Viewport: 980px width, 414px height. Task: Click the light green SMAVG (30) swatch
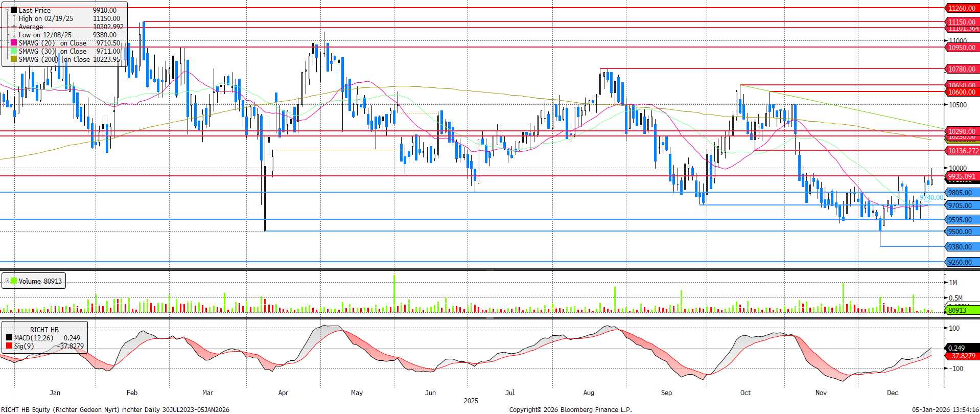[x=14, y=51]
